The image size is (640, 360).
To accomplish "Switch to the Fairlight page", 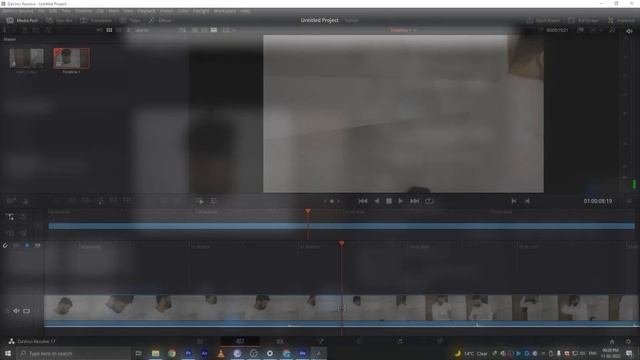I will click(400, 341).
